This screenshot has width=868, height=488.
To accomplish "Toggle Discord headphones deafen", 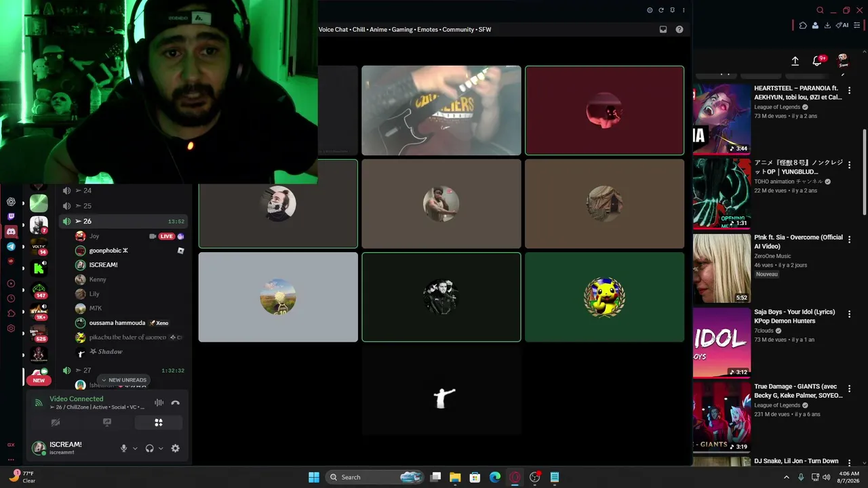I will pyautogui.click(x=149, y=448).
